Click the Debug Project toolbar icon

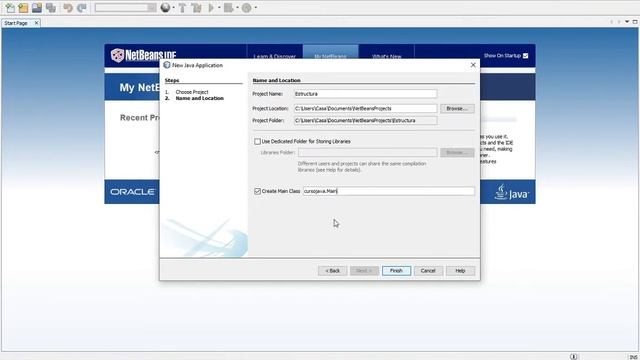click(229, 8)
